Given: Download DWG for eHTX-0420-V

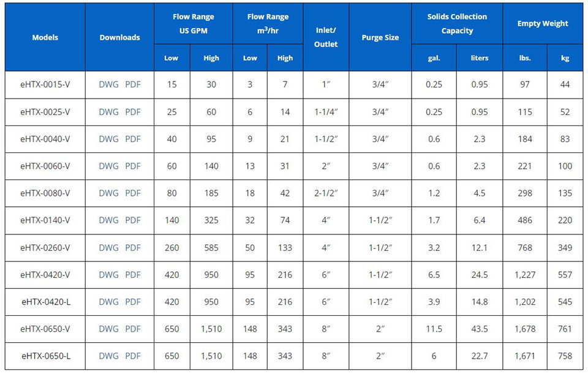Looking at the screenshot, I should click(109, 275).
